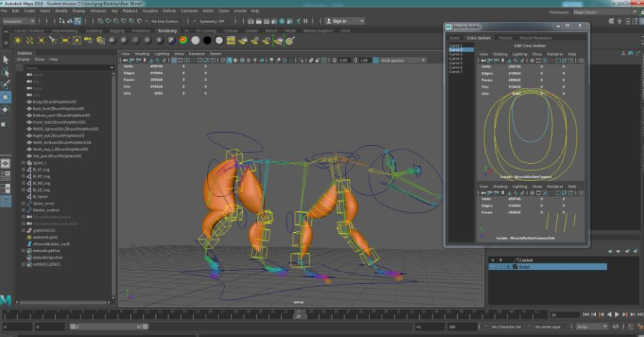Click the Spine_curve icon in the Outliner

[x=29, y=203]
